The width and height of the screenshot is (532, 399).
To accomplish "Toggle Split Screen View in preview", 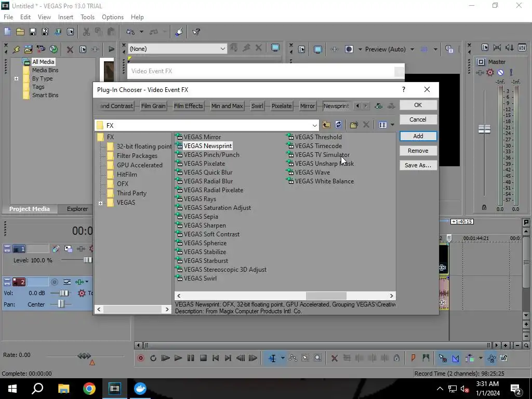I will pyautogui.click(x=349, y=49).
